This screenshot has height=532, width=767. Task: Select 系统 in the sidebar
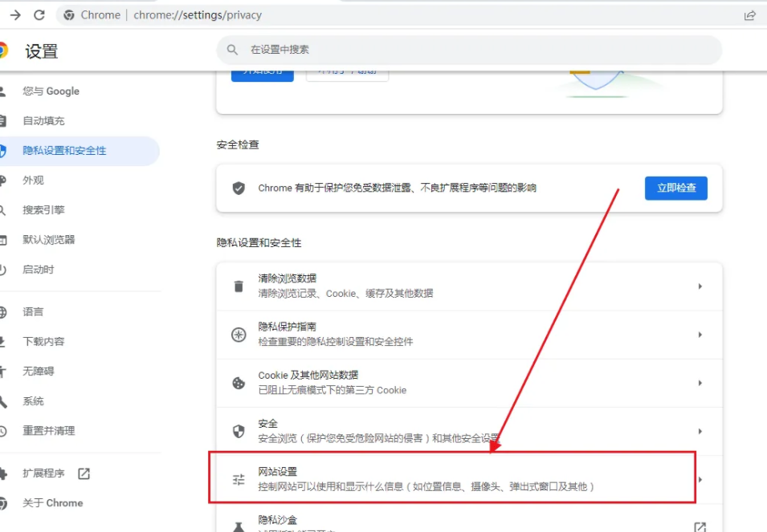pos(33,401)
